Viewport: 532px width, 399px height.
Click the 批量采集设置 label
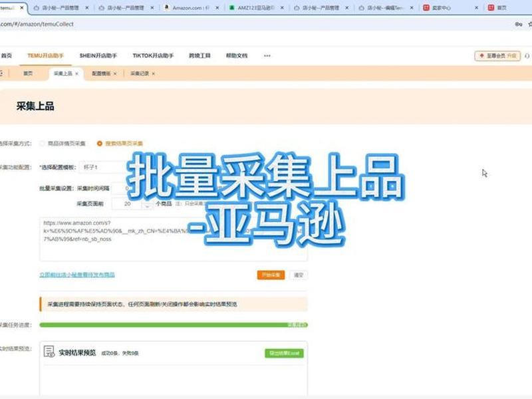56,188
